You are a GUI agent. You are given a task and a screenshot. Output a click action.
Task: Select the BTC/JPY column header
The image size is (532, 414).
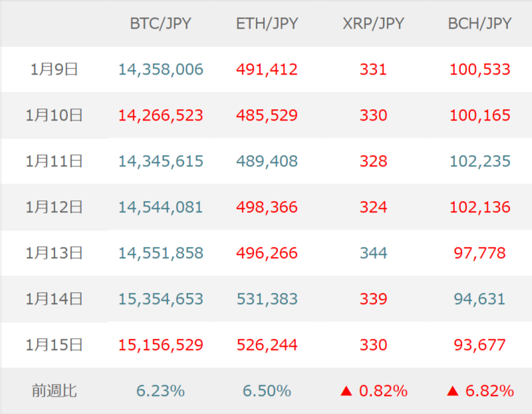pyautogui.click(x=160, y=24)
